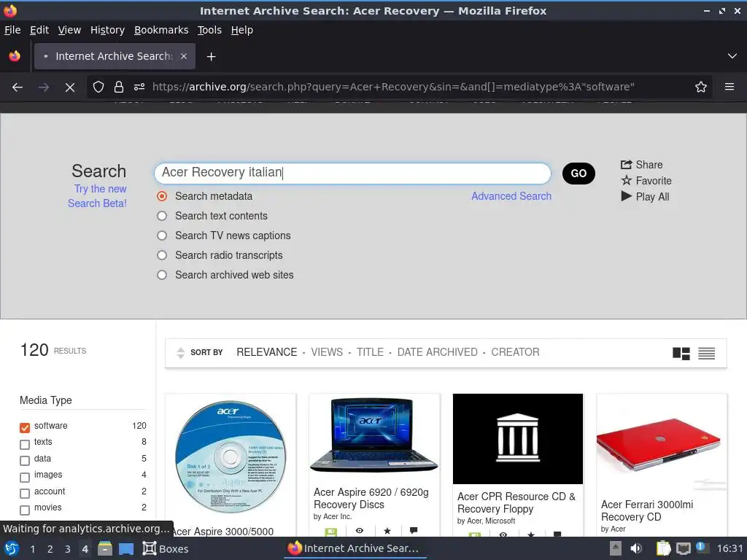Sort results by TITLE
This screenshot has height=560, width=747.
(x=370, y=352)
